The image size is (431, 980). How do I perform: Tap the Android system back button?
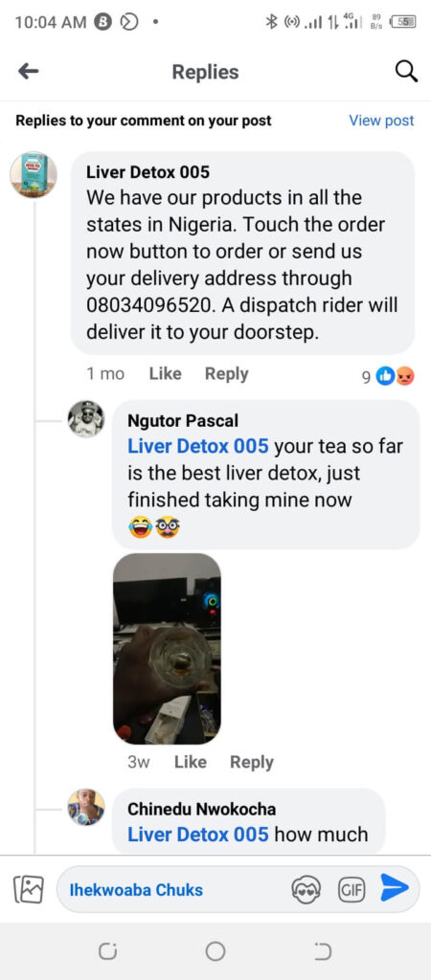point(323,952)
